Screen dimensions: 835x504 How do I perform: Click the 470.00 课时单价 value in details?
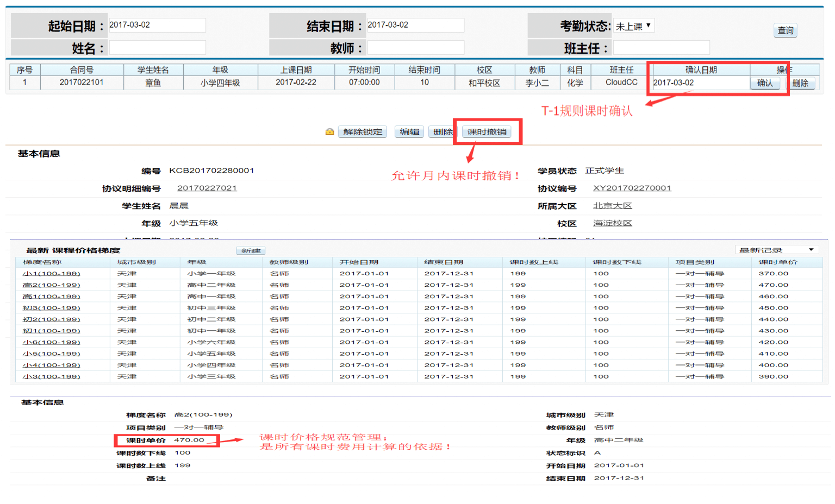click(189, 440)
